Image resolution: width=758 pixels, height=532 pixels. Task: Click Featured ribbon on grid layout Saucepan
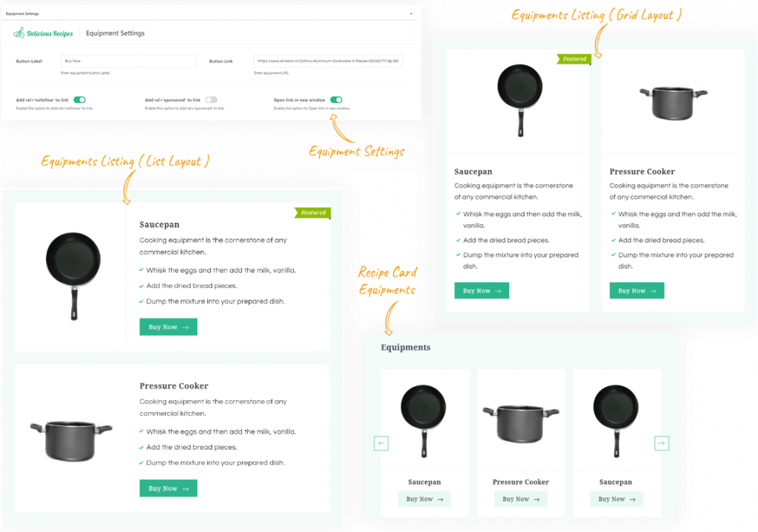tap(574, 59)
